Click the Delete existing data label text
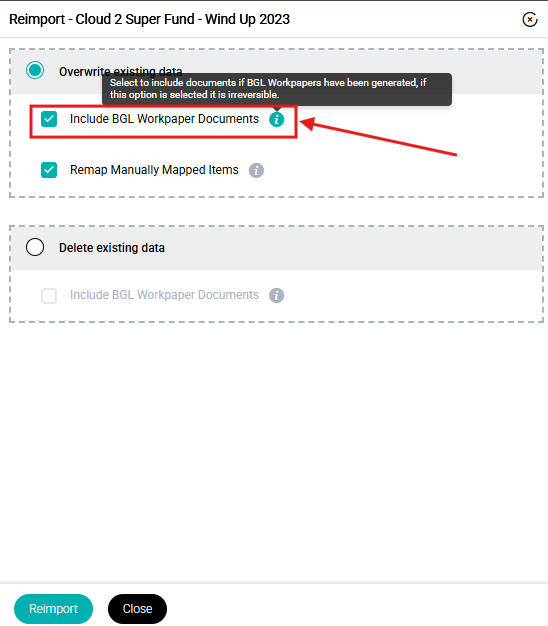Screen dimensions: 548x626 tap(112, 248)
